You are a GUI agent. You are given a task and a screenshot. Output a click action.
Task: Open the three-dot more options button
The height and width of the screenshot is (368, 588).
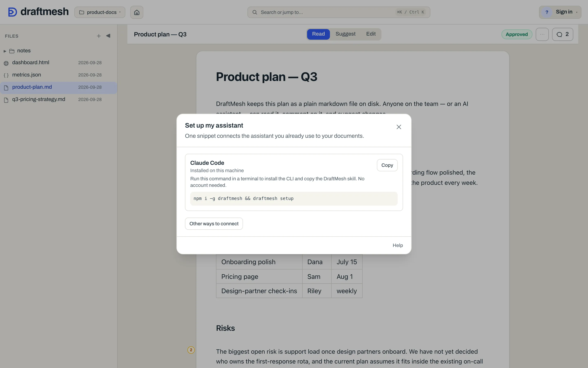click(x=542, y=34)
